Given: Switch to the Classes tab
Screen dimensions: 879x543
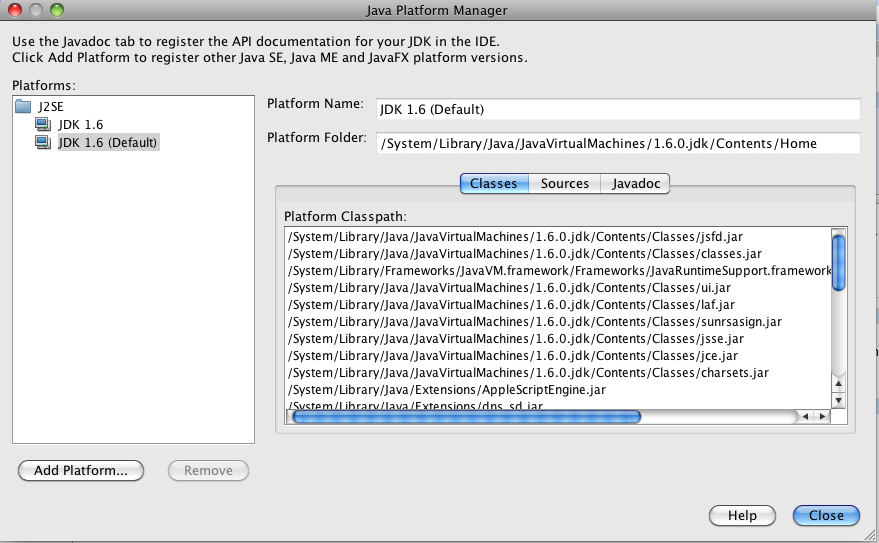Looking at the screenshot, I should coord(494,183).
